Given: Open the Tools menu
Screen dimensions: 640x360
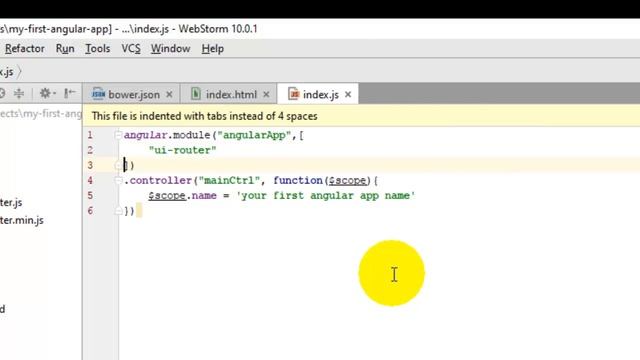Looking at the screenshot, I should click(x=98, y=49).
